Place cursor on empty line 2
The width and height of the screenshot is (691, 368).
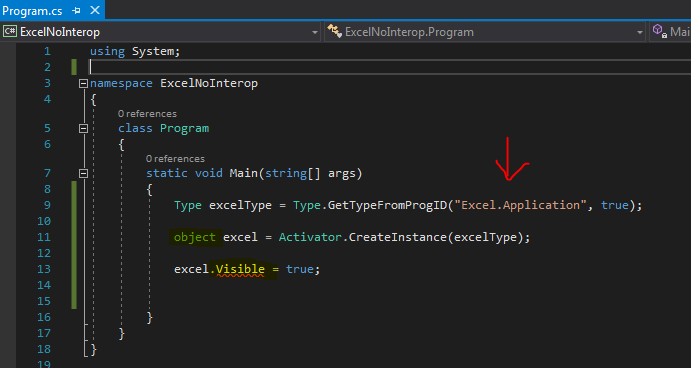390,67
